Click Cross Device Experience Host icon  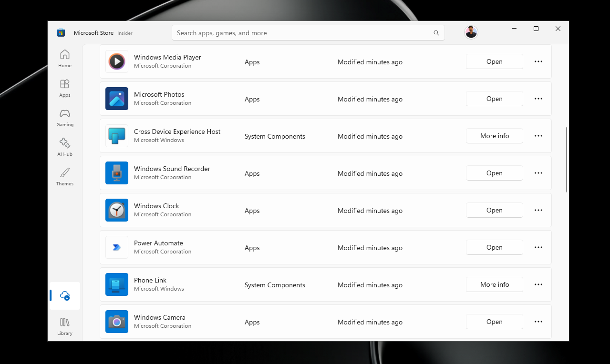tap(117, 136)
